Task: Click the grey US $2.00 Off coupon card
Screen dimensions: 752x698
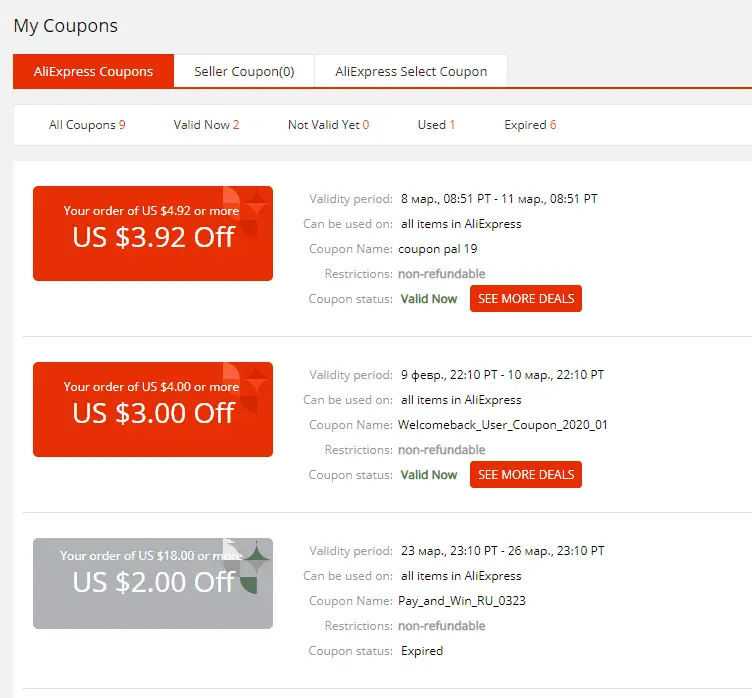Action: [153, 583]
